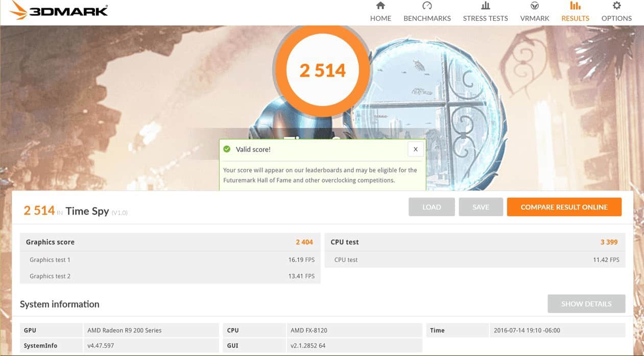Click the AMD FX-8120 CPU cell
The width and height of the screenshot is (644, 356).
point(354,330)
